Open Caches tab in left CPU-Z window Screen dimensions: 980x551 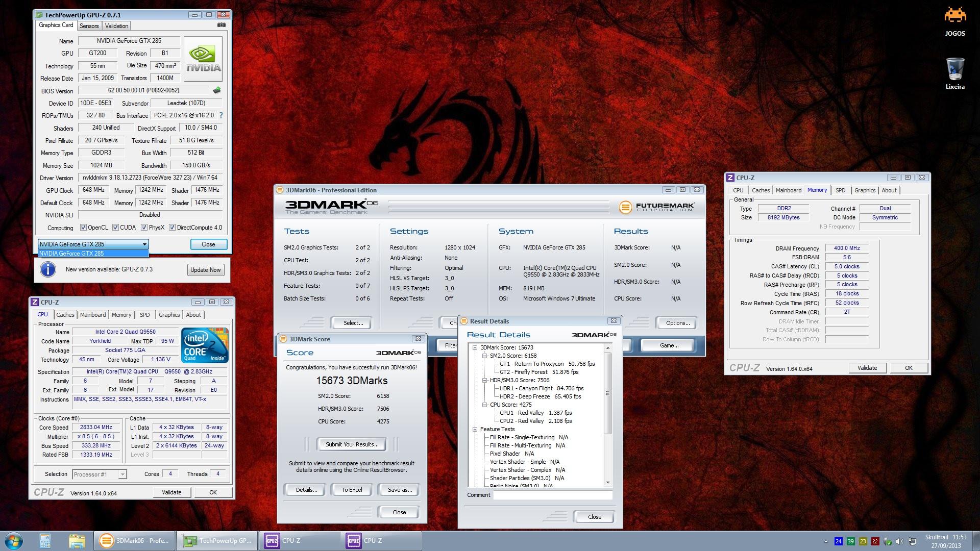[65, 315]
